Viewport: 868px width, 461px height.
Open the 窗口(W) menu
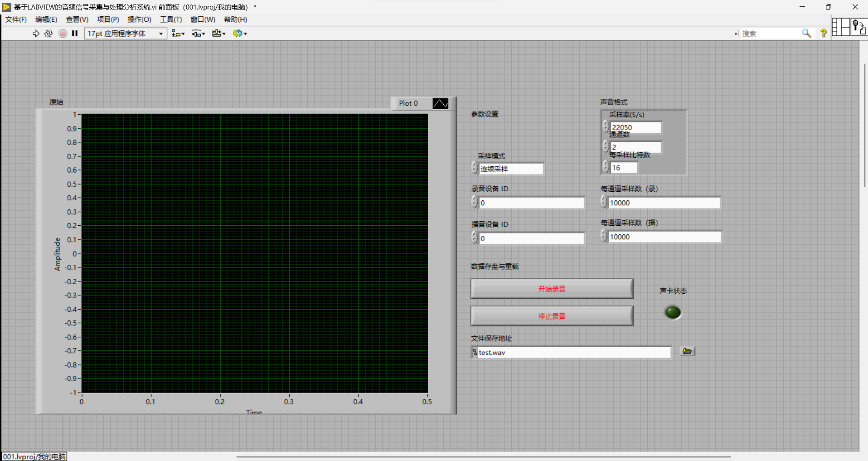click(x=203, y=19)
